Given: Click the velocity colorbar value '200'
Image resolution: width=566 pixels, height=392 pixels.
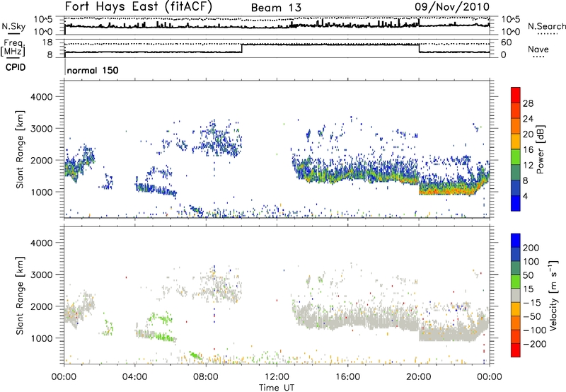Looking at the screenshot, I should [531, 248].
